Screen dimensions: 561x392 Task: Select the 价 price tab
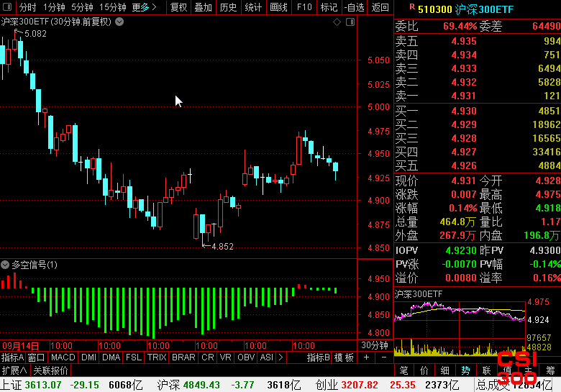(424, 370)
